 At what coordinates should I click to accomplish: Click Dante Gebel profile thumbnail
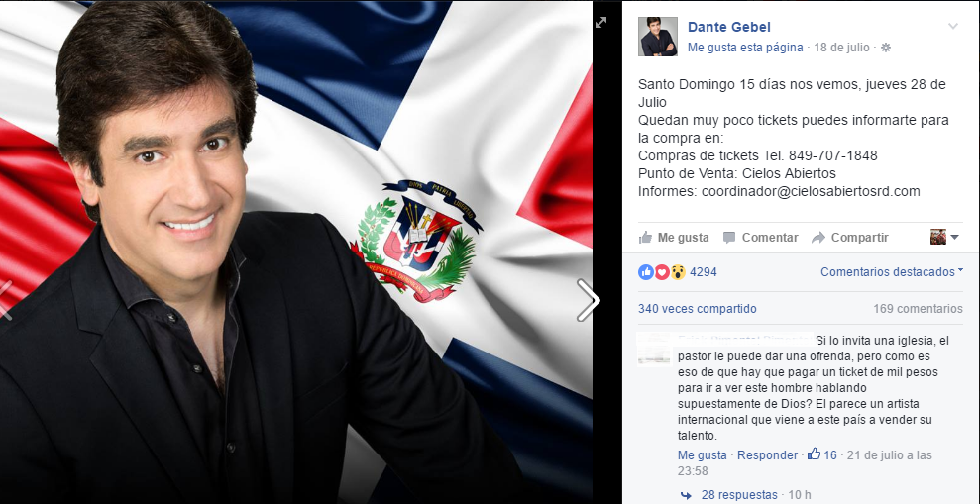click(658, 37)
